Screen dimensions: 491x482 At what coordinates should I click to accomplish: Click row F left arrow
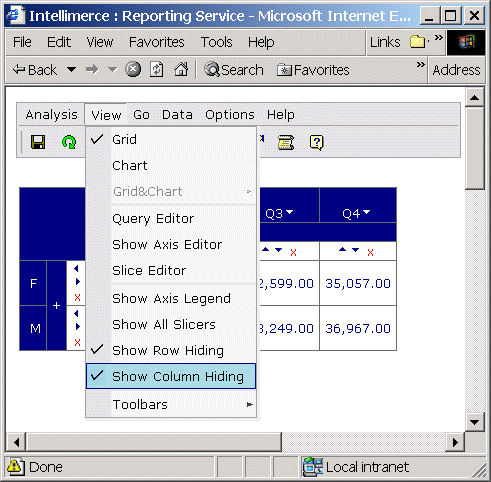(x=76, y=269)
